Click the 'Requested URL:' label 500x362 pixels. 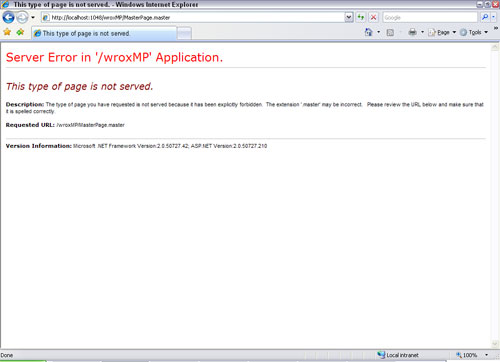click(x=30, y=125)
